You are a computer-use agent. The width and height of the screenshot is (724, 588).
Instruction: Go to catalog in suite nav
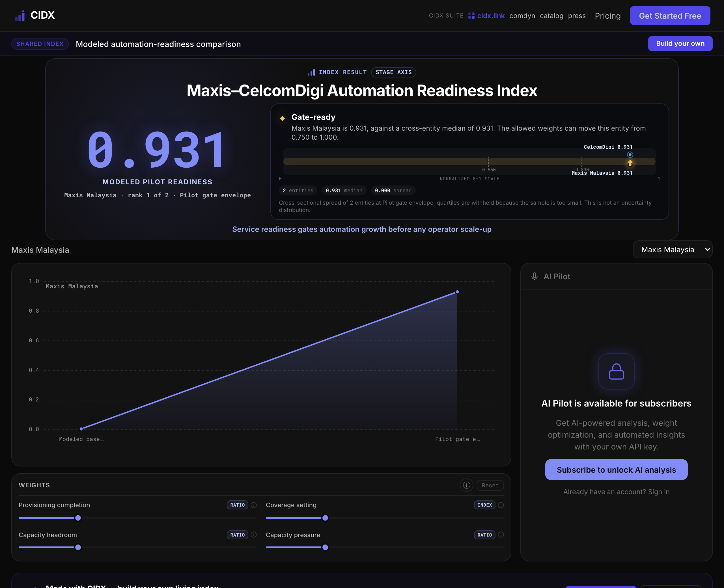[551, 16]
